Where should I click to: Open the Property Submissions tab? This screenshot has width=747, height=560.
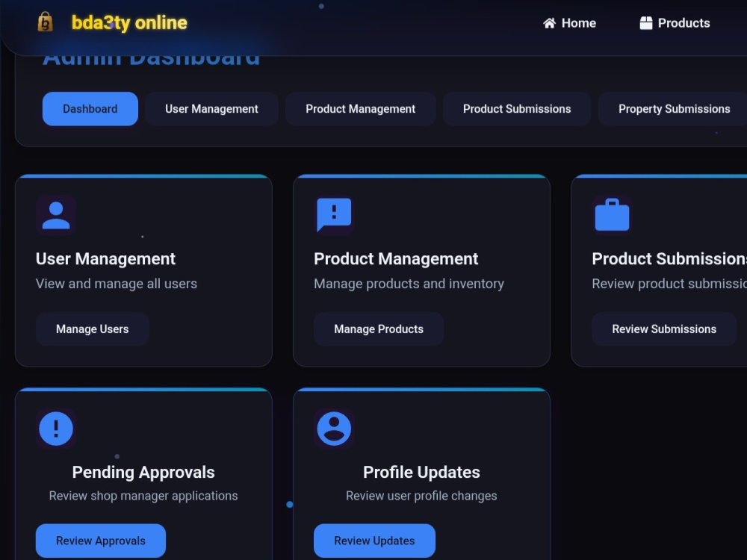tap(674, 108)
